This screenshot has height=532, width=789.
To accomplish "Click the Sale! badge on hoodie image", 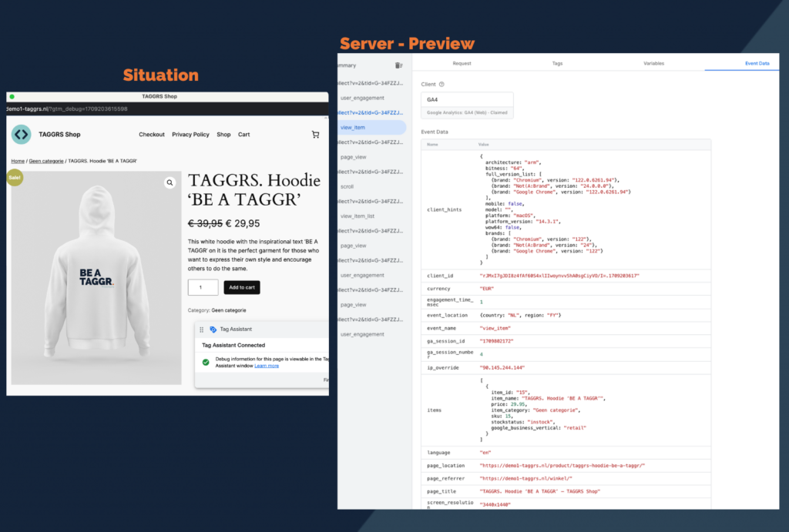I will click(15, 178).
